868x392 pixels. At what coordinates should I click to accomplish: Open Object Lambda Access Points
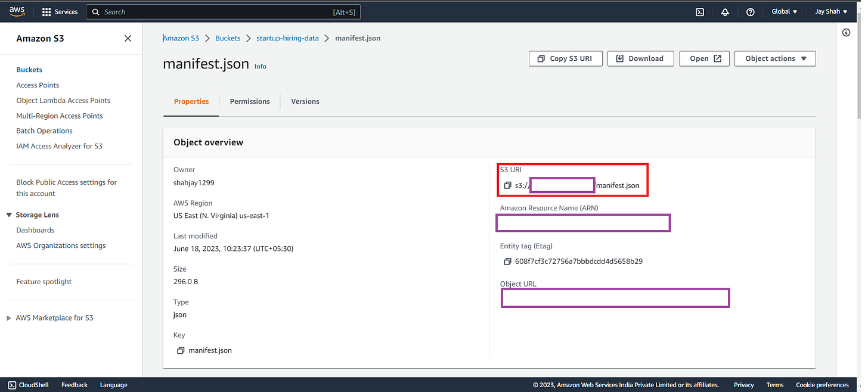coord(63,101)
